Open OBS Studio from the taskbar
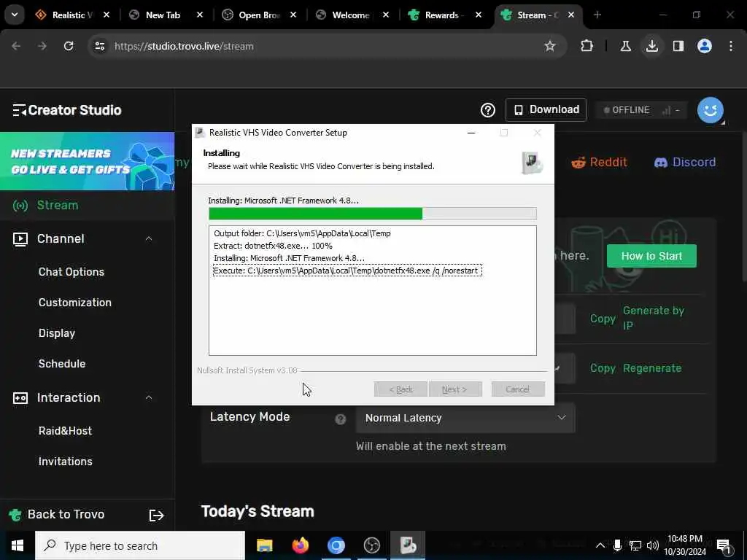Viewport: 747px width, 560px height. [371, 545]
